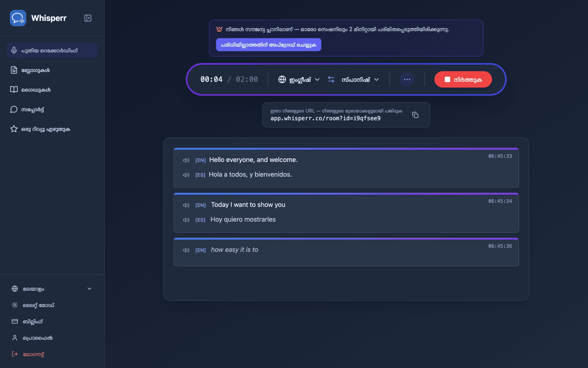Click the Whisperr brand name
Image resolution: width=588 pixels, height=368 pixels.
49,18
